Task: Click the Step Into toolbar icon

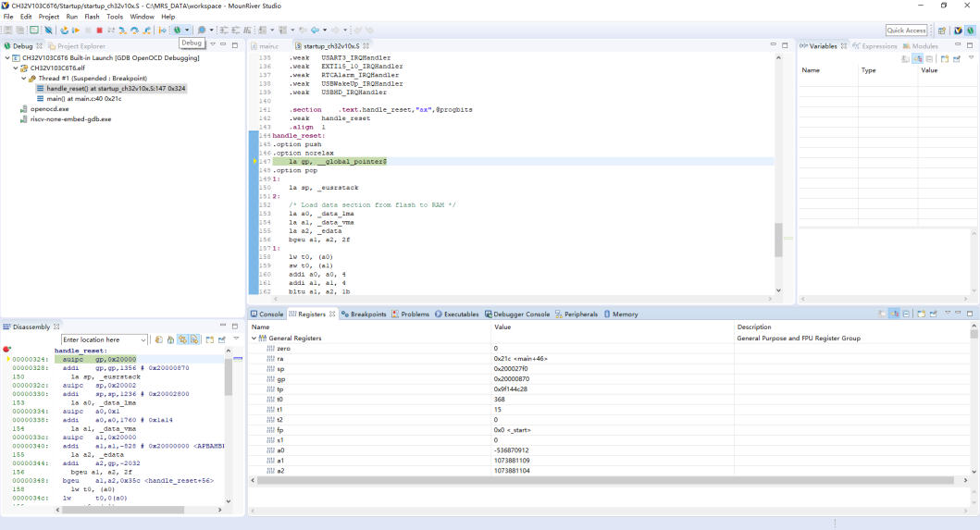Action: click(x=122, y=31)
